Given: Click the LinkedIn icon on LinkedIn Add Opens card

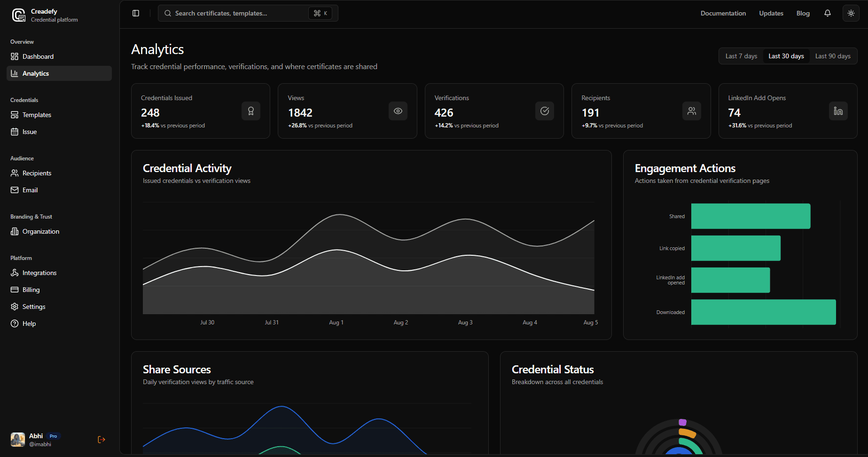Looking at the screenshot, I should click(x=838, y=111).
